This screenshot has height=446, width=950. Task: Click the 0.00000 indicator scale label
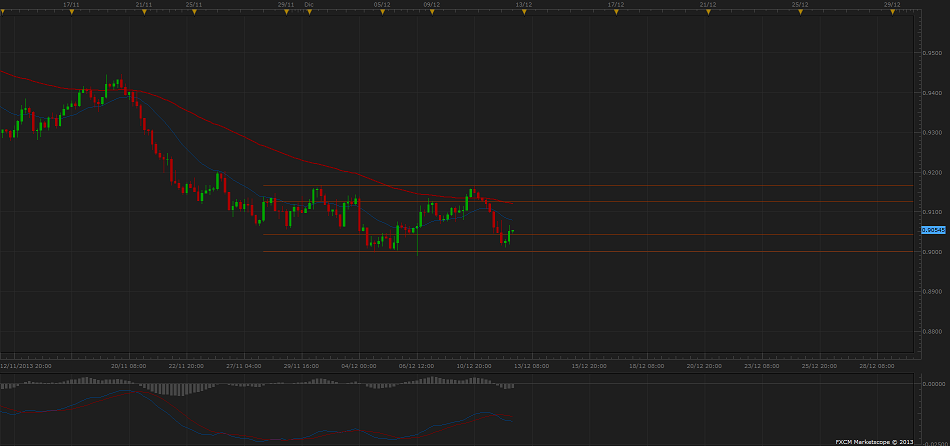pos(933,383)
